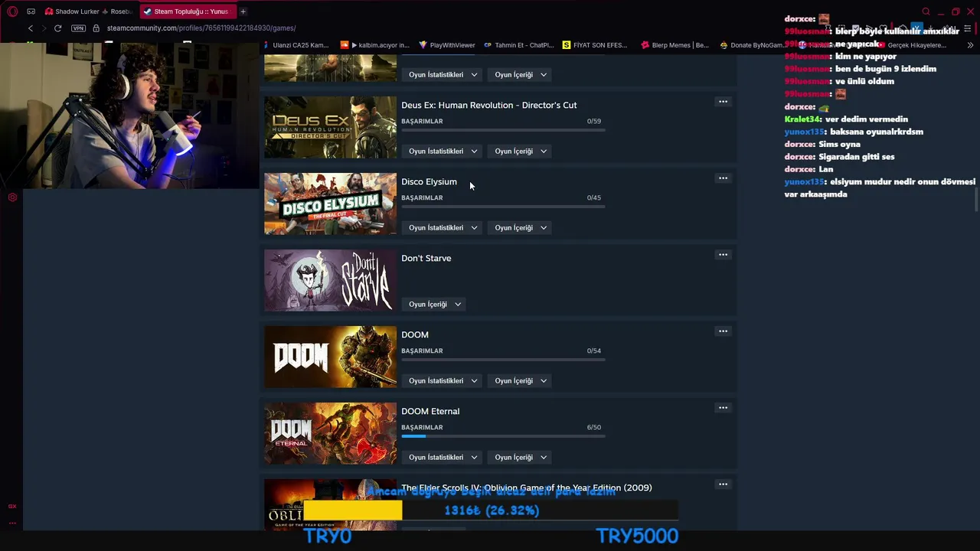Select the Steam Topluluğu browser tab
This screenshot has height=551, width=980.
[187, 11]
